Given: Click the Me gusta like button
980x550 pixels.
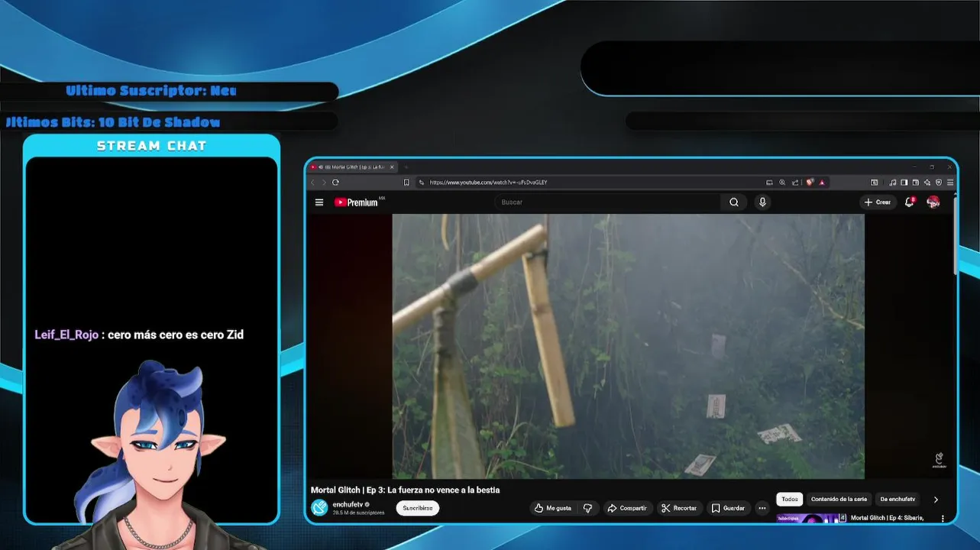Looking at the screenshot, I should pyautogui.click(x=553, y=508).
